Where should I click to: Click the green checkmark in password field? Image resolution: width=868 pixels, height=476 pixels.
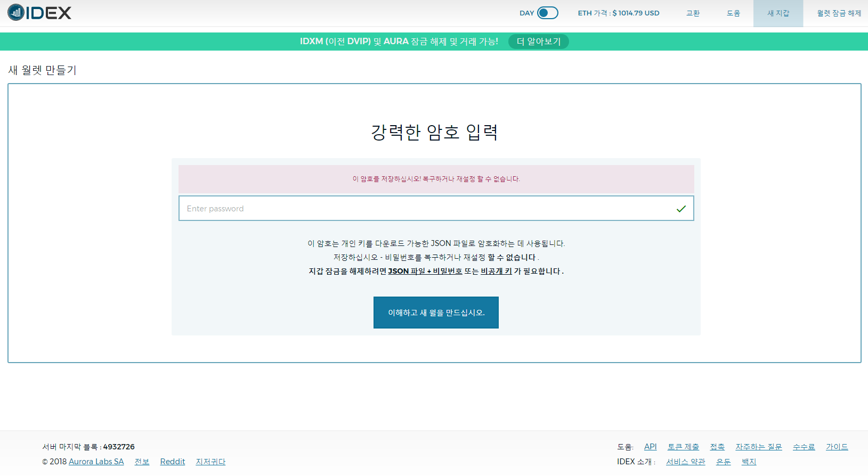681,209
